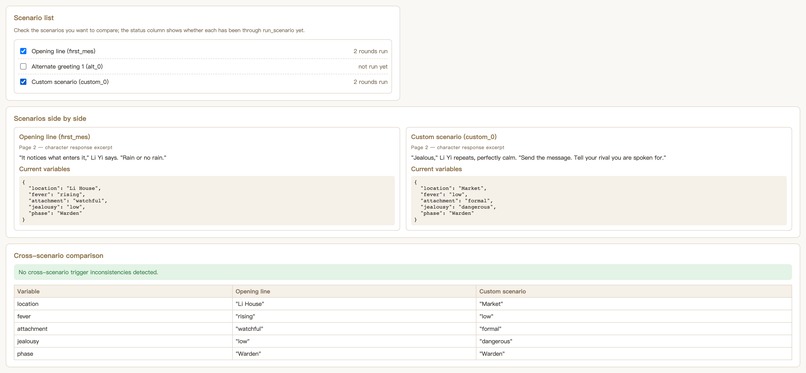Image resolution: width=806 pixels, height=373 pixels.
Task: Click the 'Opening line' column header
Action: click(354, 291)
